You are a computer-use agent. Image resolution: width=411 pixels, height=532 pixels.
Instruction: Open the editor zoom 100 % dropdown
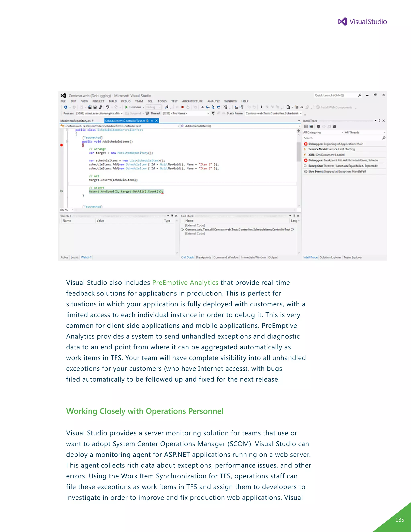point(73,210)
